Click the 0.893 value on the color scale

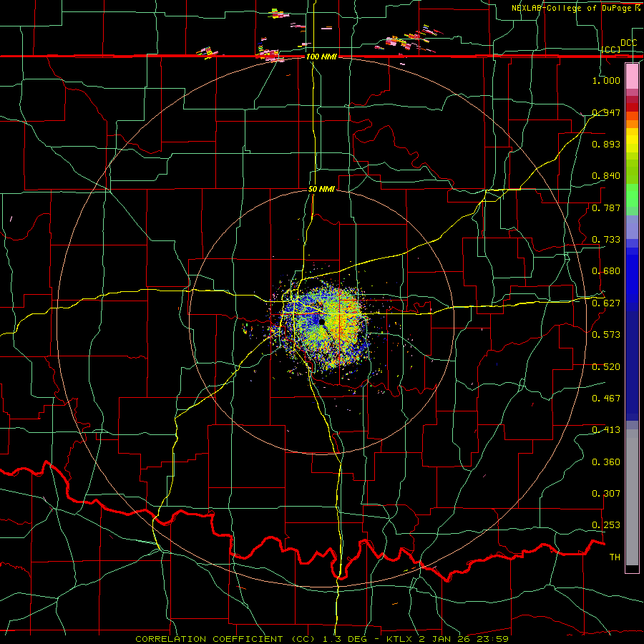(606, 144)
